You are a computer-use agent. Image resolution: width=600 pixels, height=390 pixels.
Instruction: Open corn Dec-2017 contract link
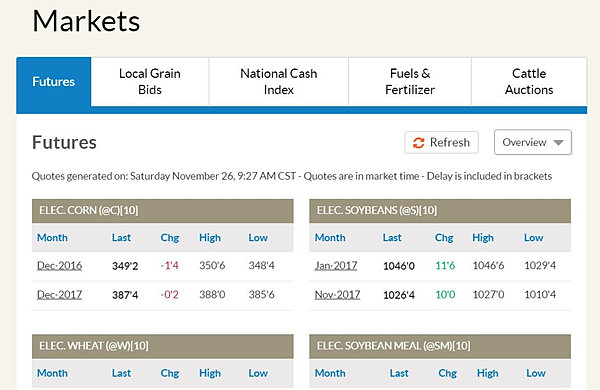pyautogui.click(x=59, y=295)
